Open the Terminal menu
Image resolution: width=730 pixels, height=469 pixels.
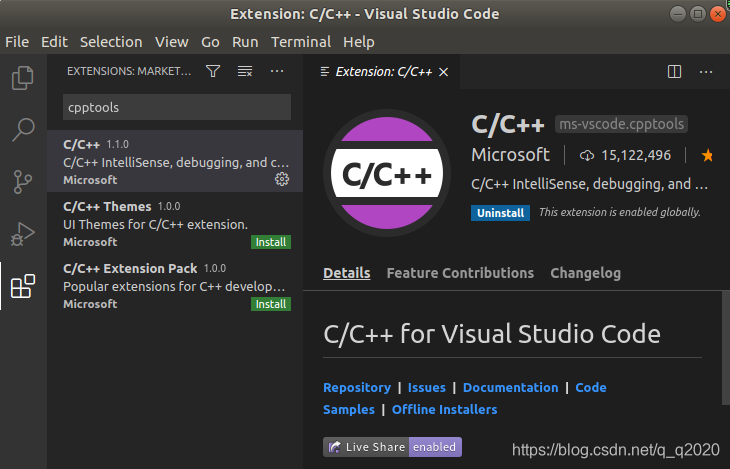[x=301, y=42]
